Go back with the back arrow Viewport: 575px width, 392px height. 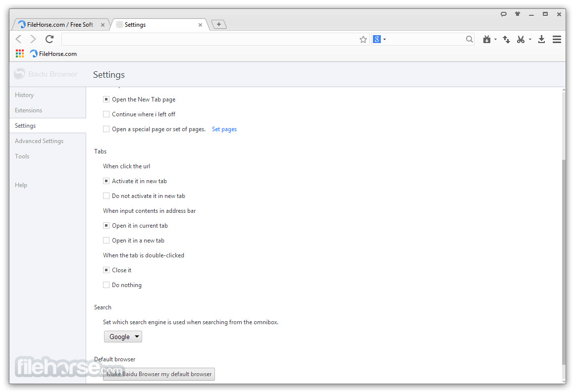(19, 39)
